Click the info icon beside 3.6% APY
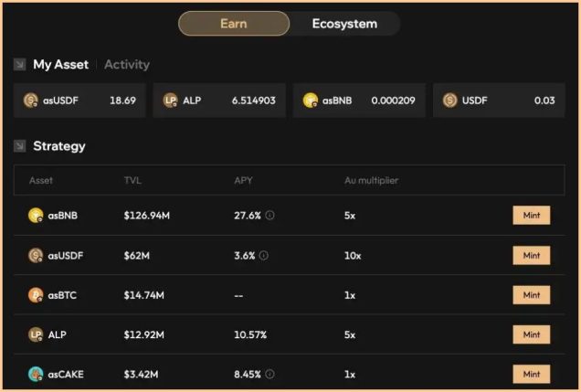Screen dimensions: 581x392 (264, 256)
